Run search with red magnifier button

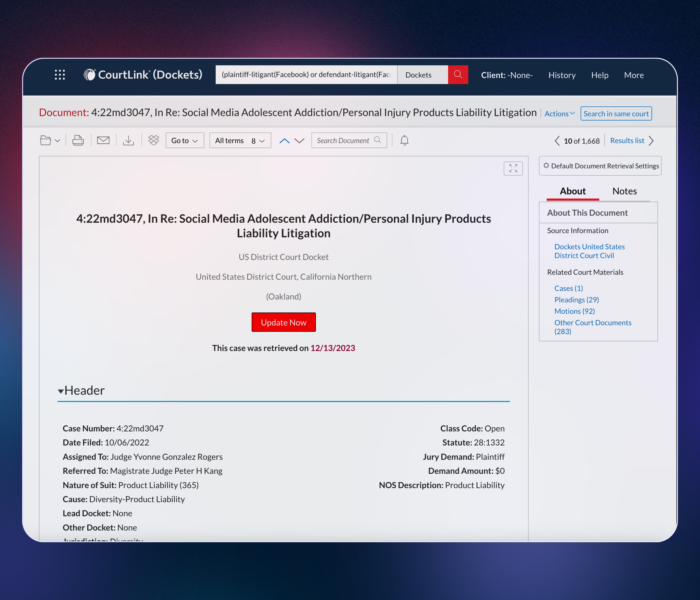458,75
